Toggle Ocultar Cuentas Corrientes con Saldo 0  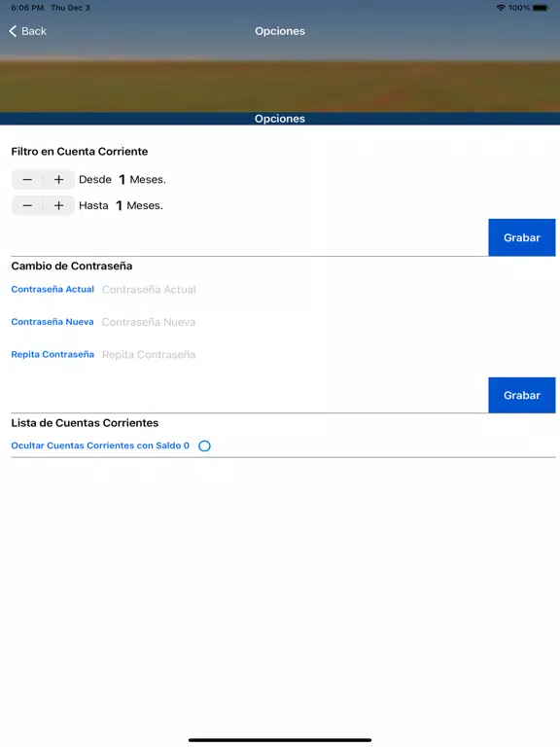click(204, 445)
